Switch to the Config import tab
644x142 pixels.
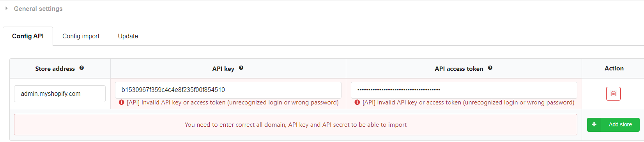[81, 36]
